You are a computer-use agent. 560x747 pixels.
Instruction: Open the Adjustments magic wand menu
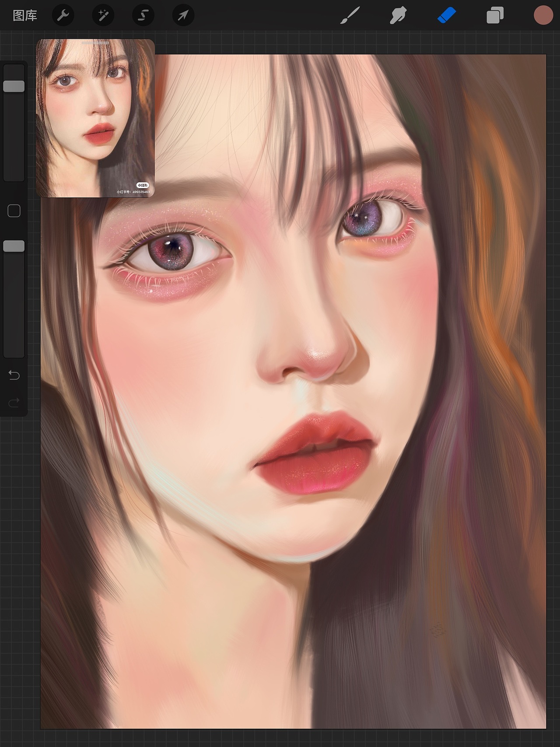103,16
